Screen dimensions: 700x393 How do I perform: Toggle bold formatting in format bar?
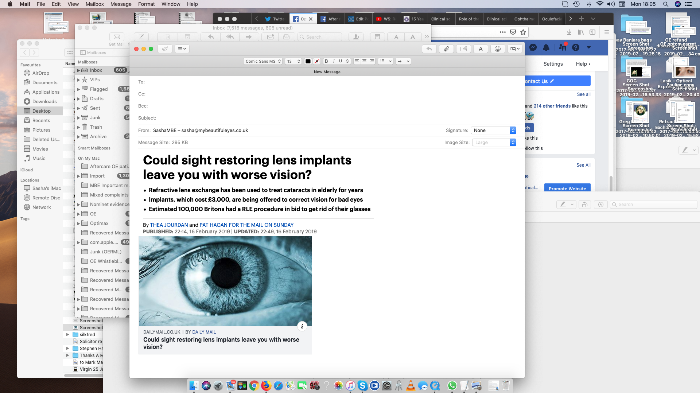coord(326,61)
